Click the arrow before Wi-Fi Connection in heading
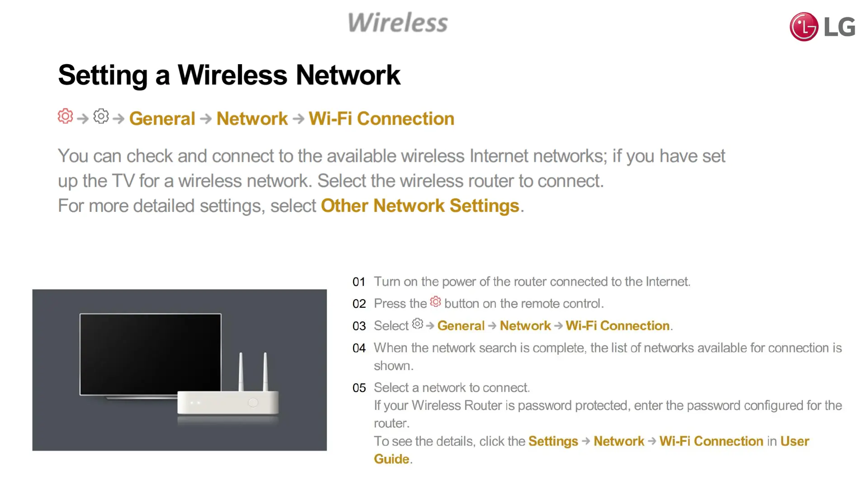 click(x=298, y=119)
